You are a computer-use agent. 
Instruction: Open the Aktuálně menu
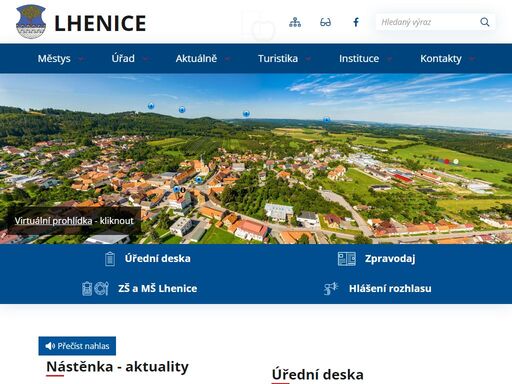196,59
